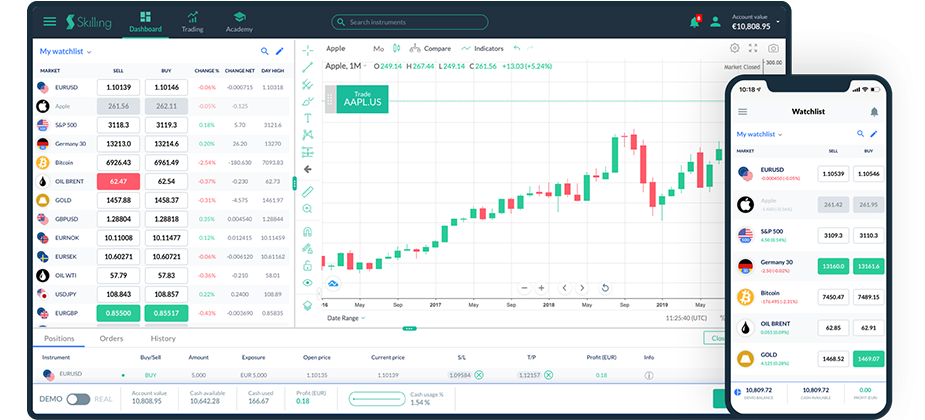
Task: Open EURUSD position info icon
Action: click(649, 375)
